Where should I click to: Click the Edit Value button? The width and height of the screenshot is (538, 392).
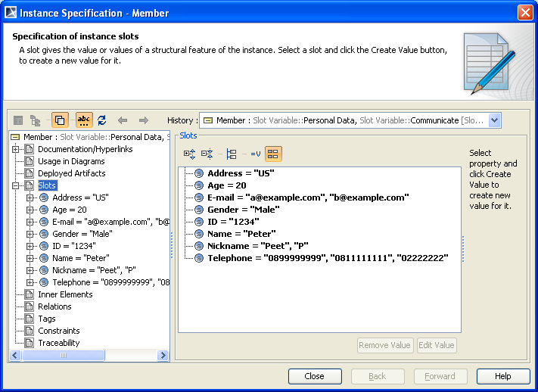pos(437,345)
